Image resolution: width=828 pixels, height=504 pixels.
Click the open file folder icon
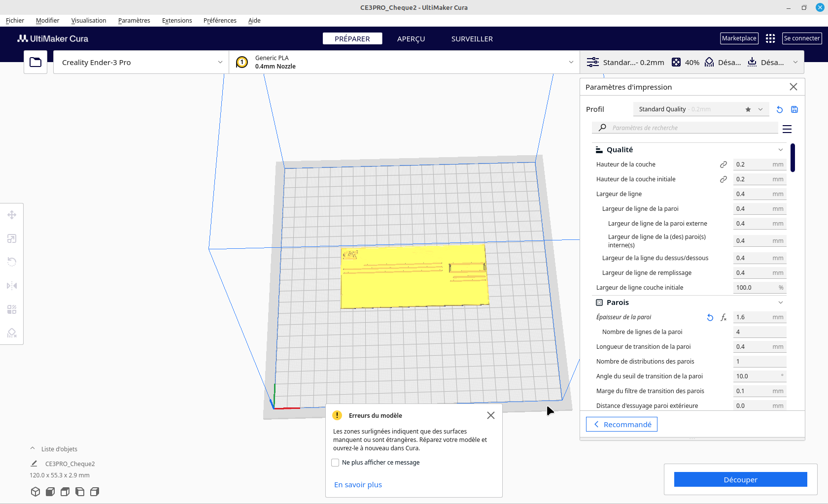(35, 62)
